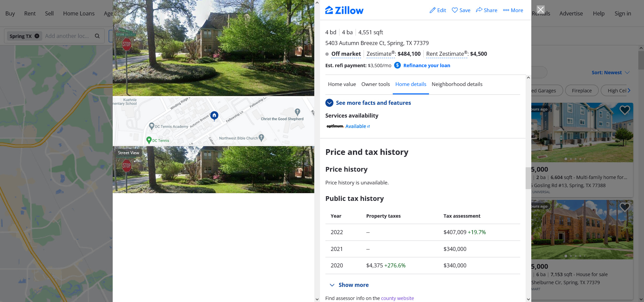Open the Street View thumbnail
Viewport: 644px width, 302px height.
(213, 170)
